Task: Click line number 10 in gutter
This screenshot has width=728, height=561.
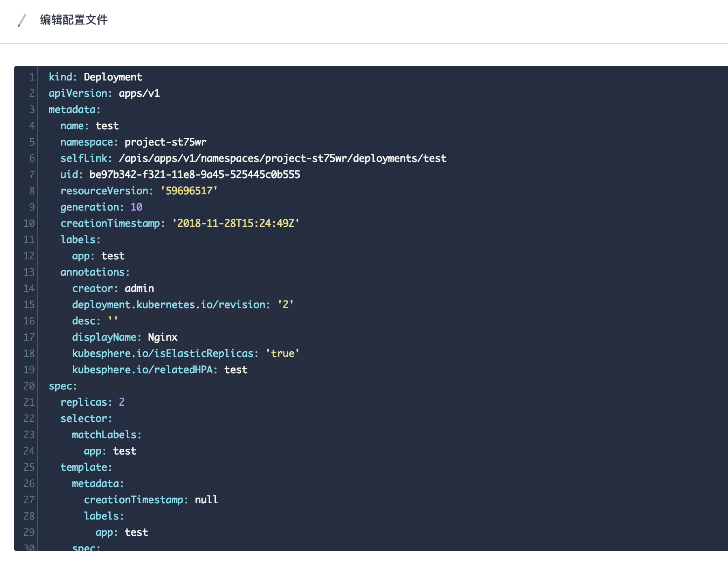Action: click(x=29, y=223)
